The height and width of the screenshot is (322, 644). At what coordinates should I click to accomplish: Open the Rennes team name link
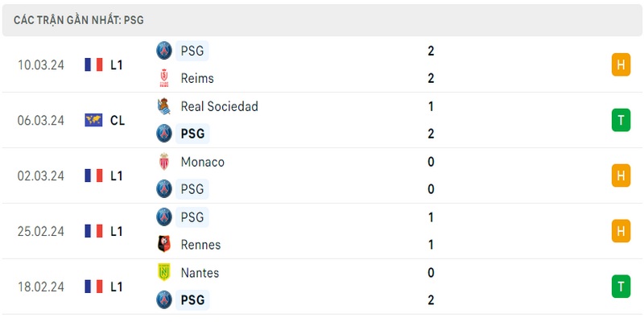200,245
